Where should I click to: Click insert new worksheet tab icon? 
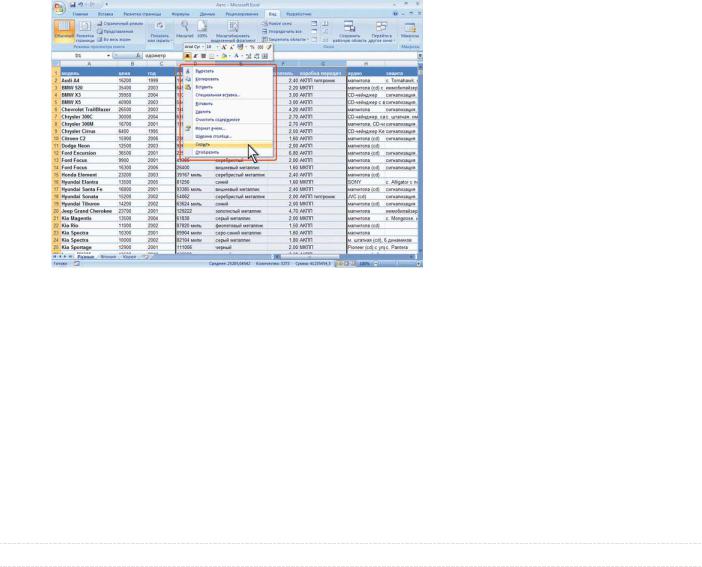(146, 257)
